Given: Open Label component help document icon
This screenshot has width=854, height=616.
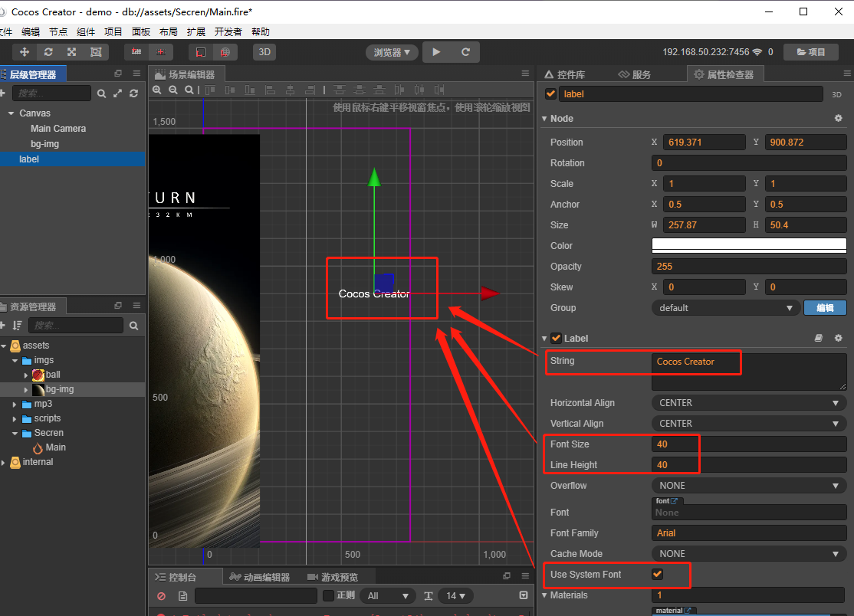Looking at the screenshot, I should click(818, 338).
